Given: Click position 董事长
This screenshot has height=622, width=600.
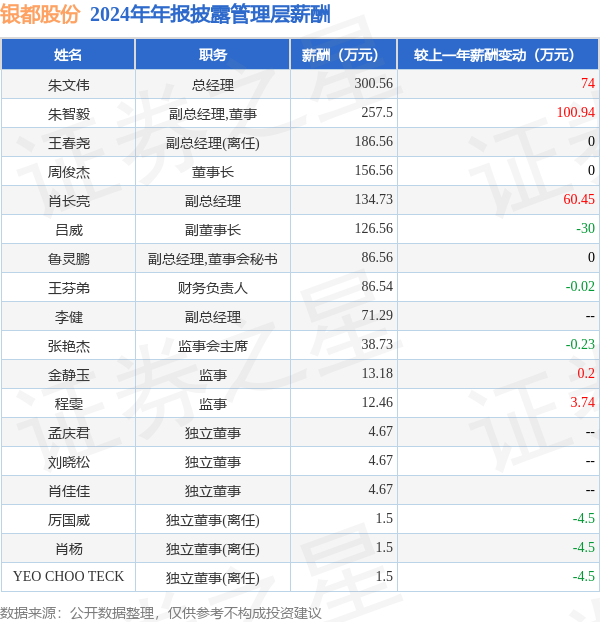Looking at the screenshot, I should [213, 172].
